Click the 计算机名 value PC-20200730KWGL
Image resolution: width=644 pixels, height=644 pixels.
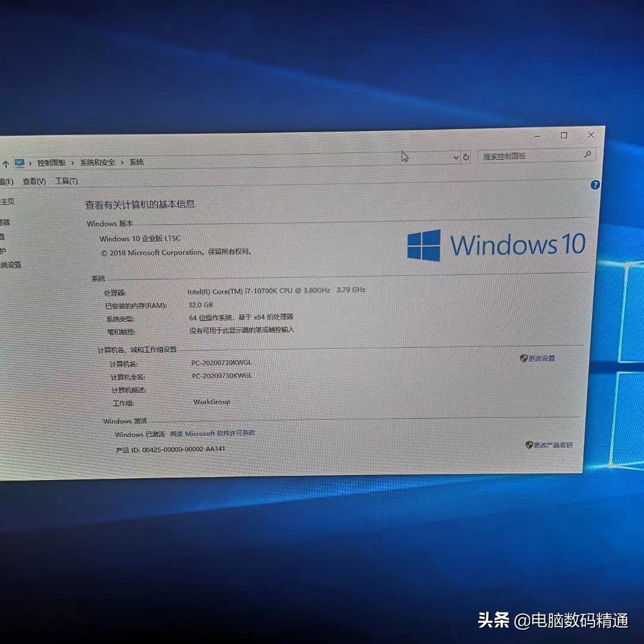click(x=221, y=363)
